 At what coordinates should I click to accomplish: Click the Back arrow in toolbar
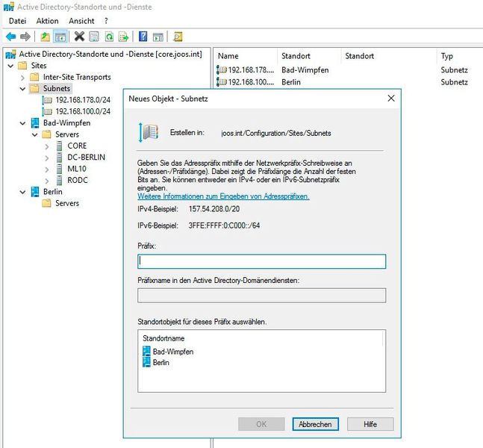(10, 37)
